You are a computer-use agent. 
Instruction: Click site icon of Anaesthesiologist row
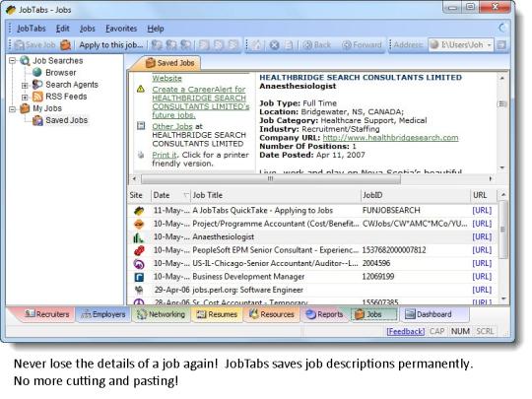coord(139,237)
